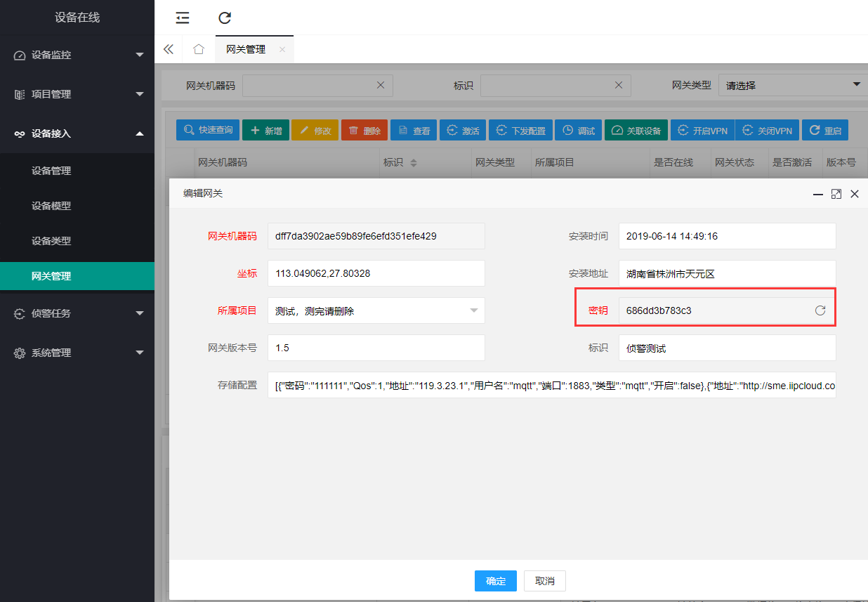The width and height of the screenshot is (868, 602).
Task: Expand the 设备监控 sidebar menu
Action: tap(77, 55)
